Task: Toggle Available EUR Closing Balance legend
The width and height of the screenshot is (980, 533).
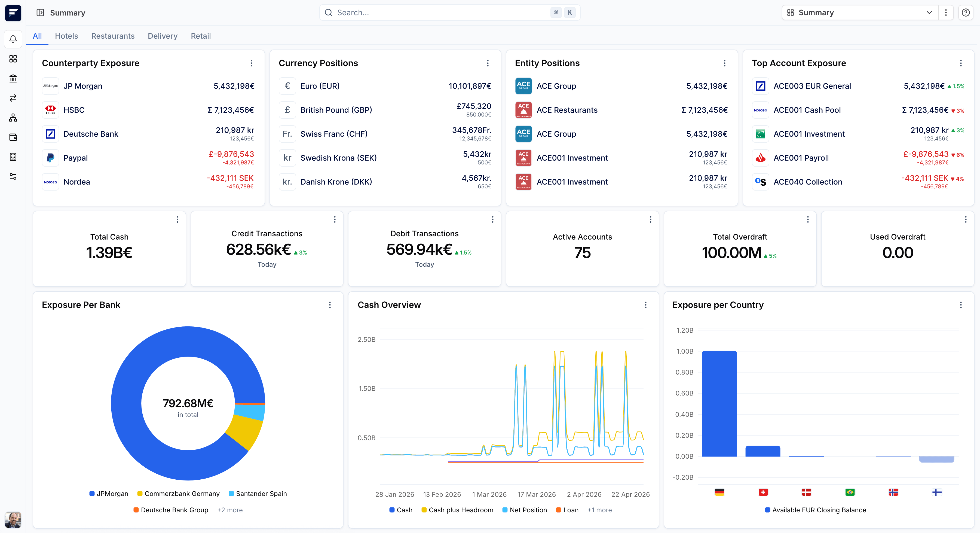Action: click(x=815, y=510)
